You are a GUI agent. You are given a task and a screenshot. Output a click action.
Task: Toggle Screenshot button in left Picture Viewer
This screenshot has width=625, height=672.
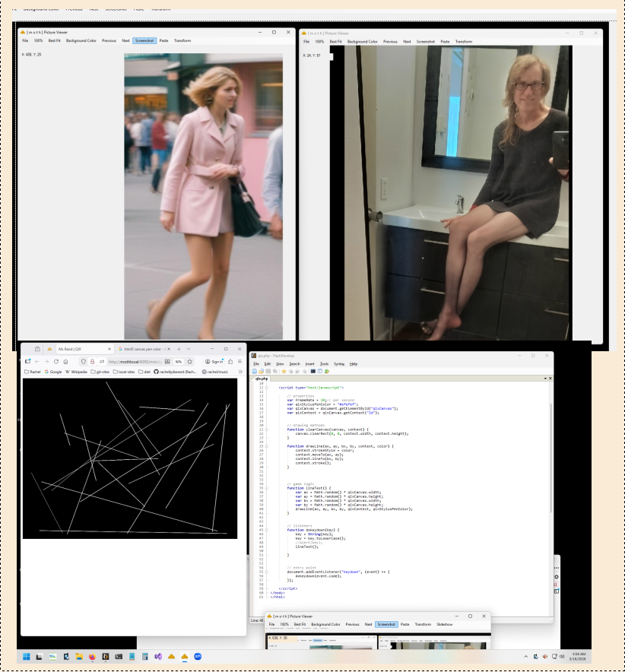coord(144,40)
